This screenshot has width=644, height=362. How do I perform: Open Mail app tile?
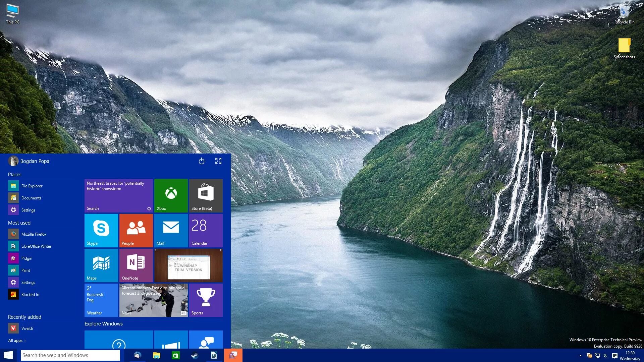[x=171, y=230]
